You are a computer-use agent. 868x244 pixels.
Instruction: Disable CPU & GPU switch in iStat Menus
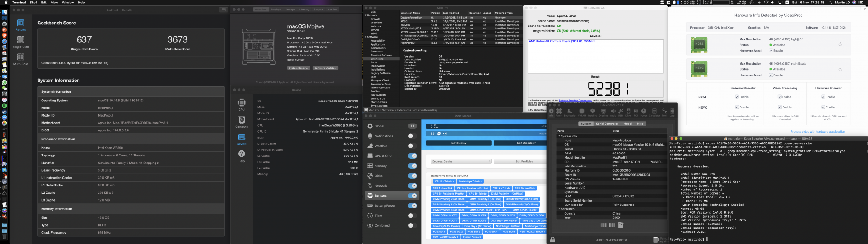tap(412, 156)
